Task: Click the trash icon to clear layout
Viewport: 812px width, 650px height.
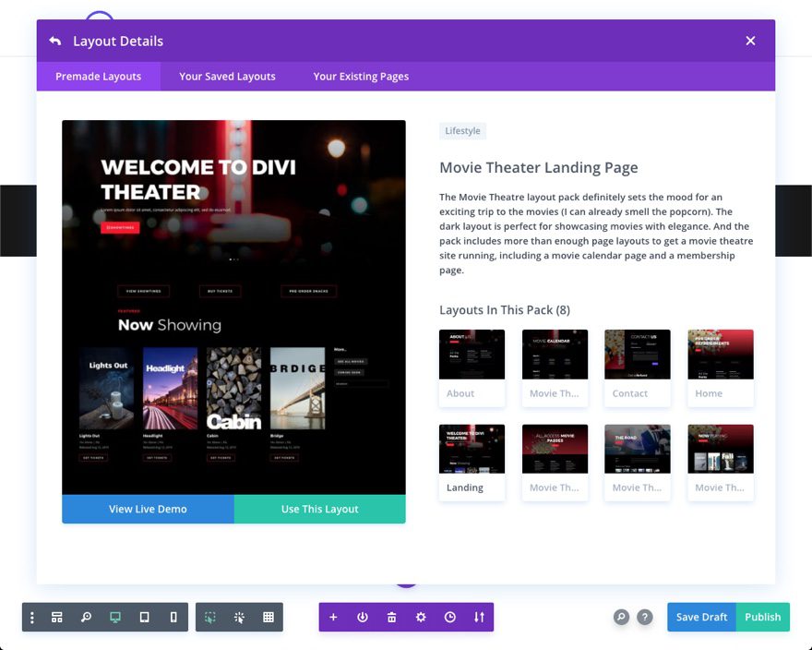Action: point(391,617)
